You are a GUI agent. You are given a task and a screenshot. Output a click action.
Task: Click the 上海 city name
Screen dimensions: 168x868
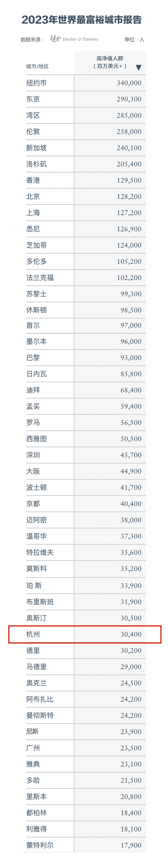click(x=33, y=213)
